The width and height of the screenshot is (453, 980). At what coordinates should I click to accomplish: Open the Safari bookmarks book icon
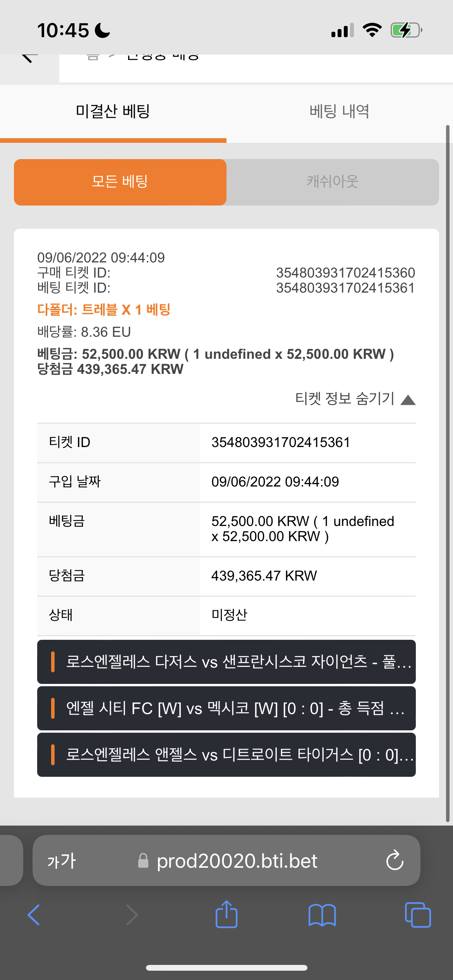pos(322,915)
